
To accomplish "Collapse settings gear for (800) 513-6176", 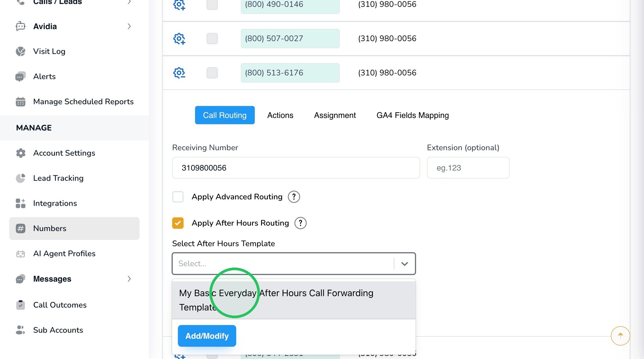I will coord(179,73).
